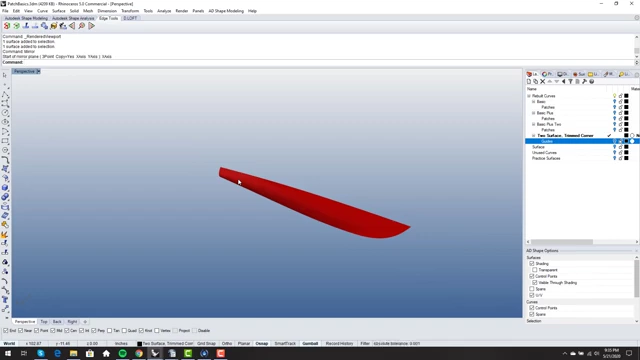Click the green sphere icon in Edge Tools toolbar

(16, 26)
